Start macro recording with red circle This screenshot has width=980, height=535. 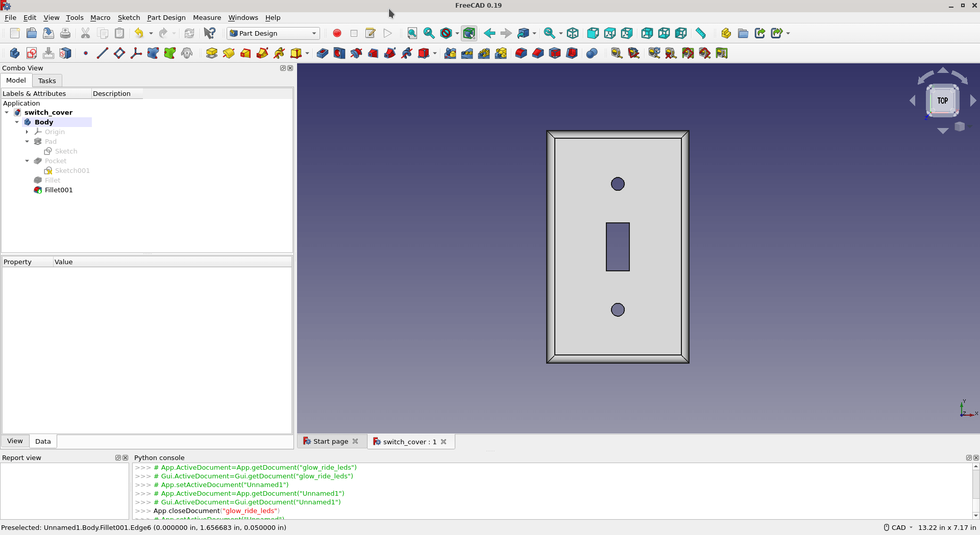click(x=337, y=33)
